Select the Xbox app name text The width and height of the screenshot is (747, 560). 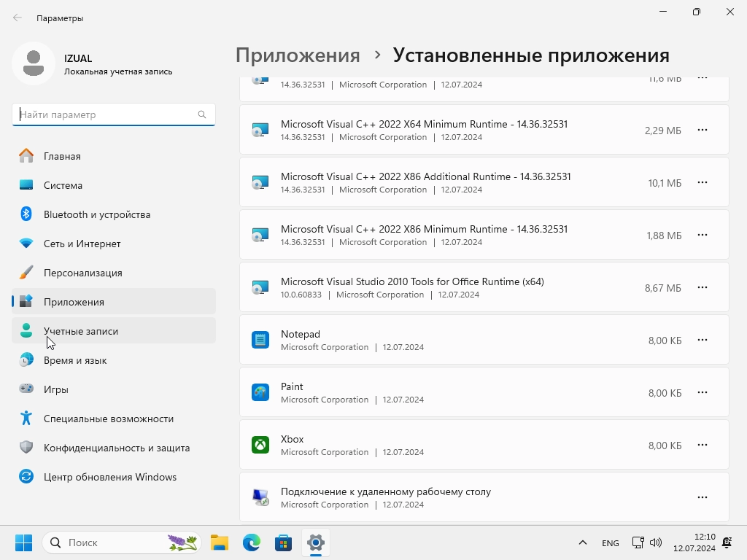coord(292,439)
